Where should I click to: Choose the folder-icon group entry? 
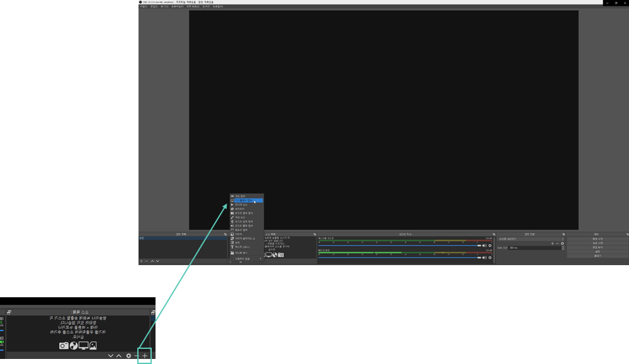pos(246,253)
